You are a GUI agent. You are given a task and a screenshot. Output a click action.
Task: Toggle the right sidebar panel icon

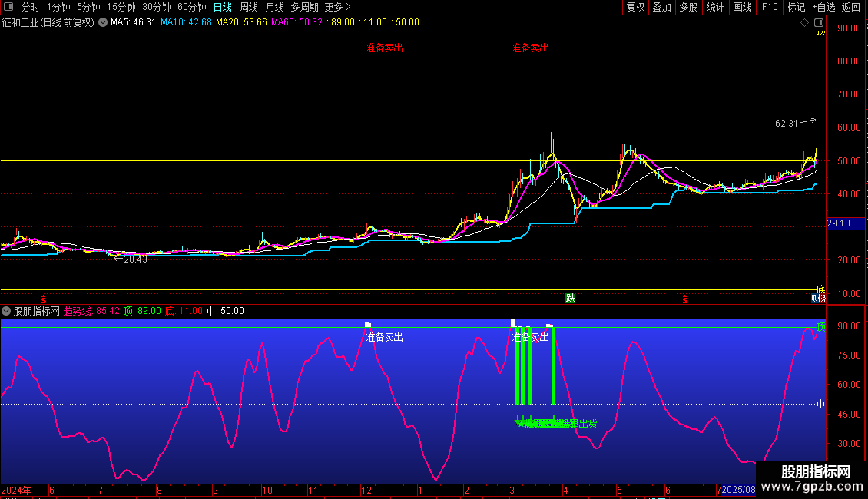click(817, 22)
